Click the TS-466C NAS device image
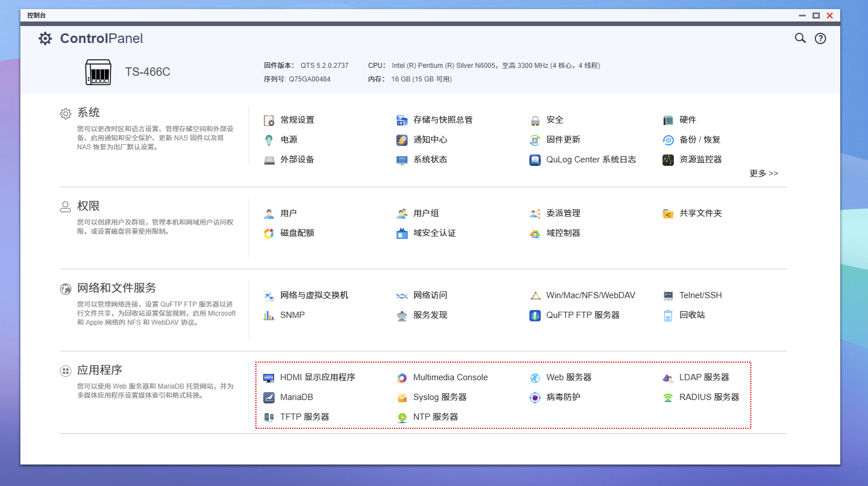Screen dimensions: 868x486 tap(98, 72)
